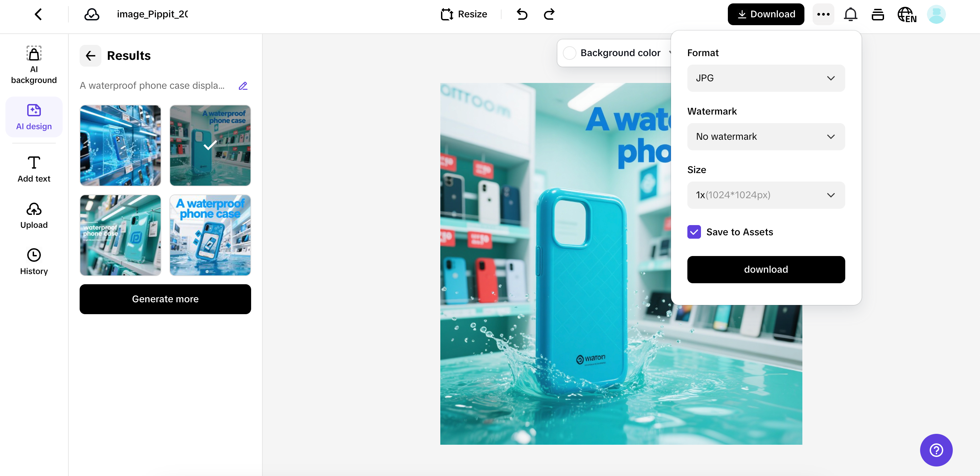Click the cloud save status icon
The width and height of the screenshot is (980, 476).
pyautogui.click(x=92, y=14)
